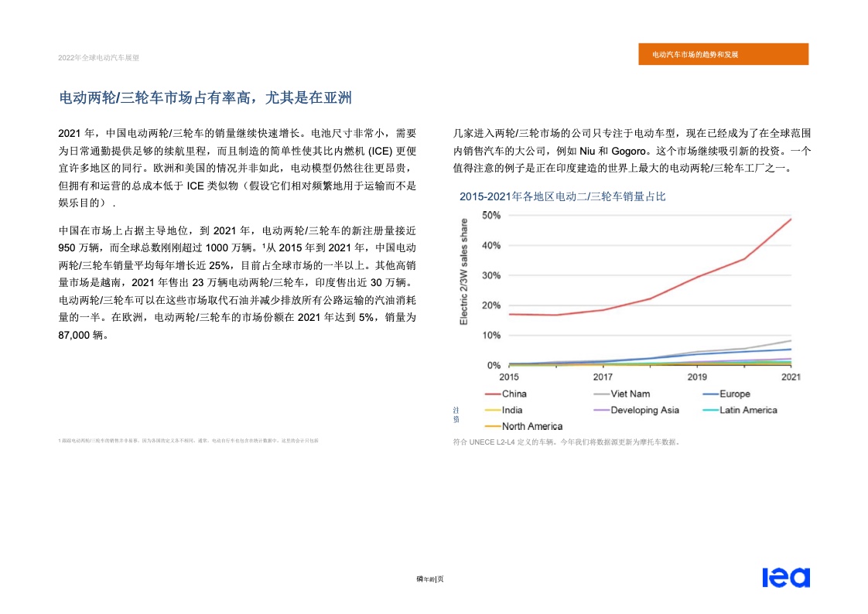Click the 2022年全球电动汽车展望 header text
Image resolution: width=868 pixels, height=614 pixels.
click(98, 57)
